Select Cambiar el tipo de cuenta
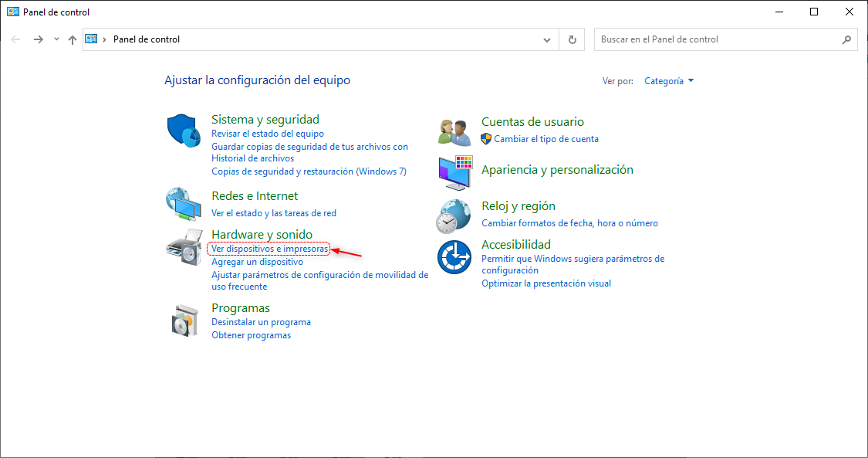 point(545,139)
